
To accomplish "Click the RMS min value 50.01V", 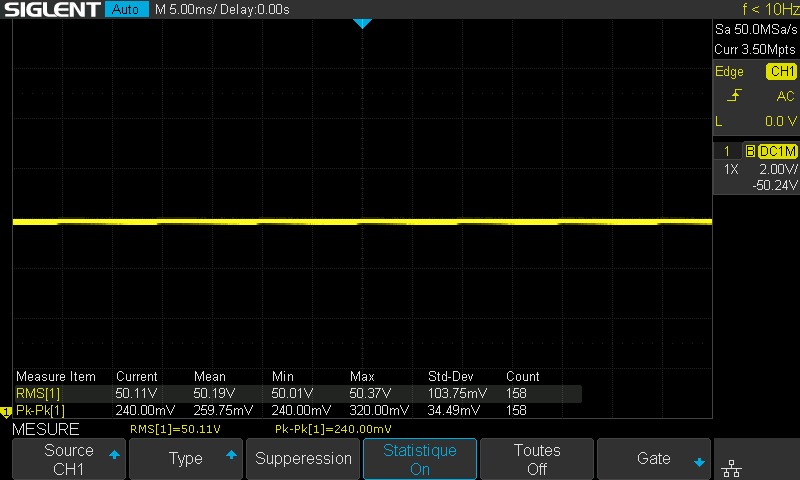I will pyautogui.click(x=292, y=393).
